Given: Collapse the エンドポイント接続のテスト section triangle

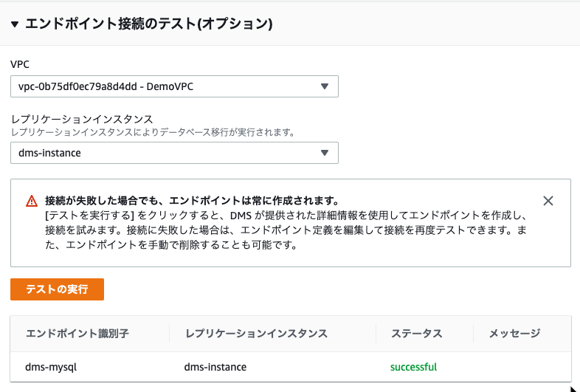Looking at the screenshot, I should pyautogui.click(x=15, y=24).
